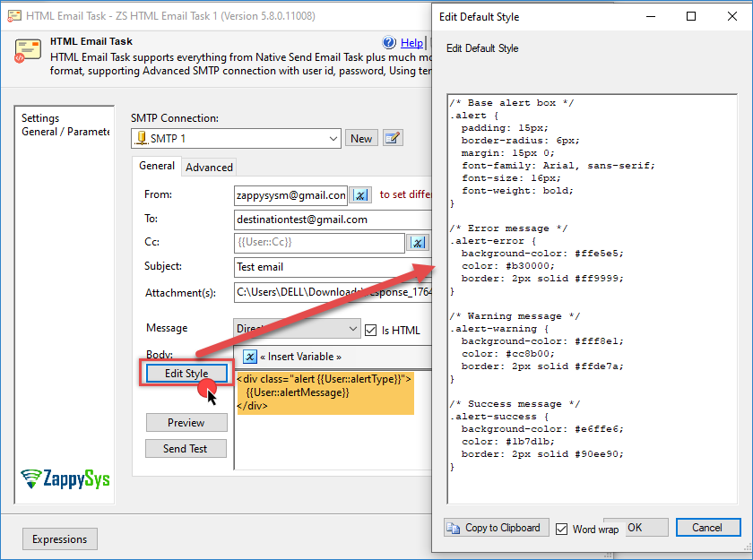Click the blue Help question mark icon
The width and height of the screenshot is (753, 560).
pyautogui.click(x=389, y=43)
